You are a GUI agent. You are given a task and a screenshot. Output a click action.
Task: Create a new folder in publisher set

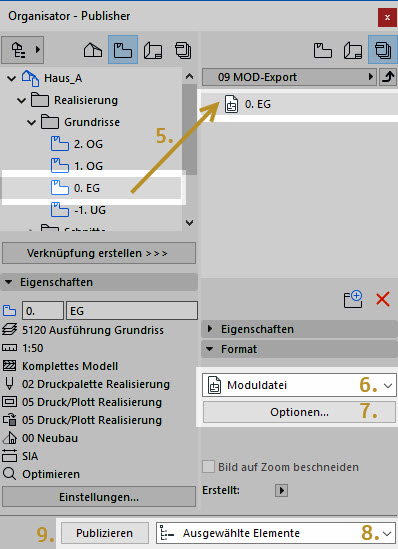click(353, 299)
